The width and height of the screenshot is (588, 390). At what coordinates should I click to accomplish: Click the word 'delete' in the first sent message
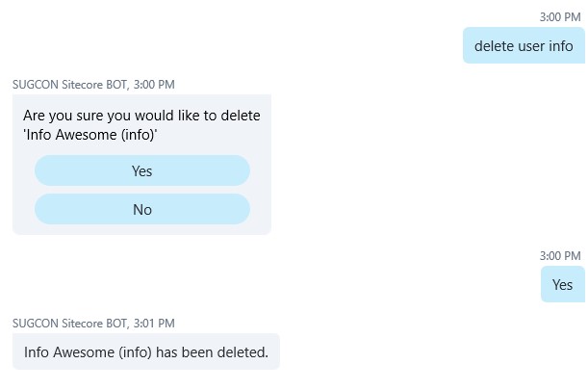coord(496,46)
